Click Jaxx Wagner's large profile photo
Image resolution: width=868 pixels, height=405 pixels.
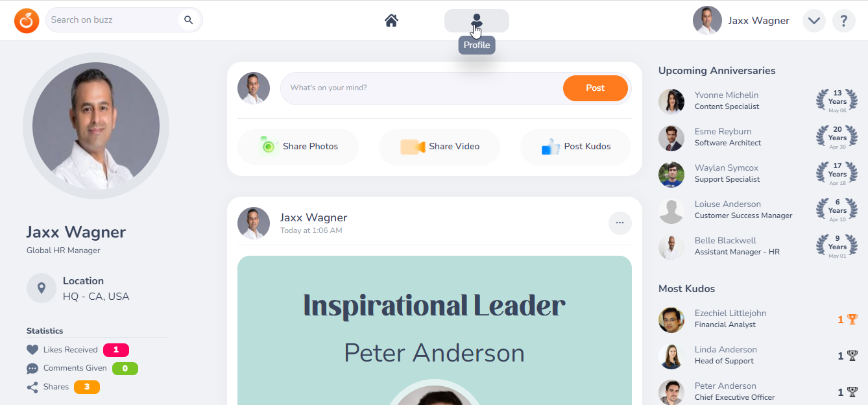click(x=96, y=126)
